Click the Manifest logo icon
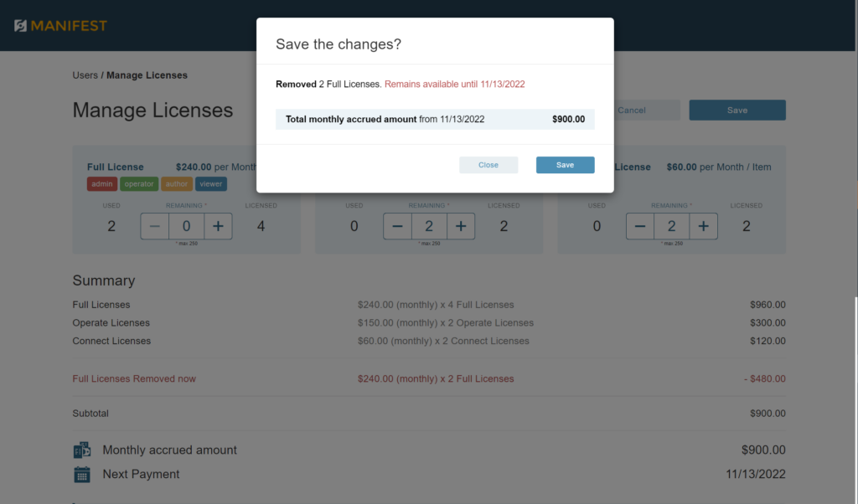 (20, 26)
